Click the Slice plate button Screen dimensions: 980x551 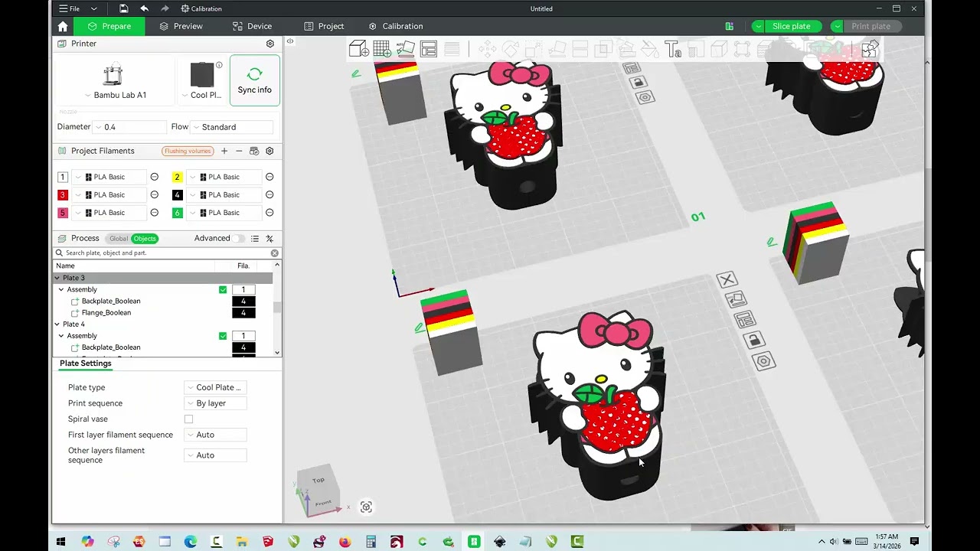[x=792, y=26]
